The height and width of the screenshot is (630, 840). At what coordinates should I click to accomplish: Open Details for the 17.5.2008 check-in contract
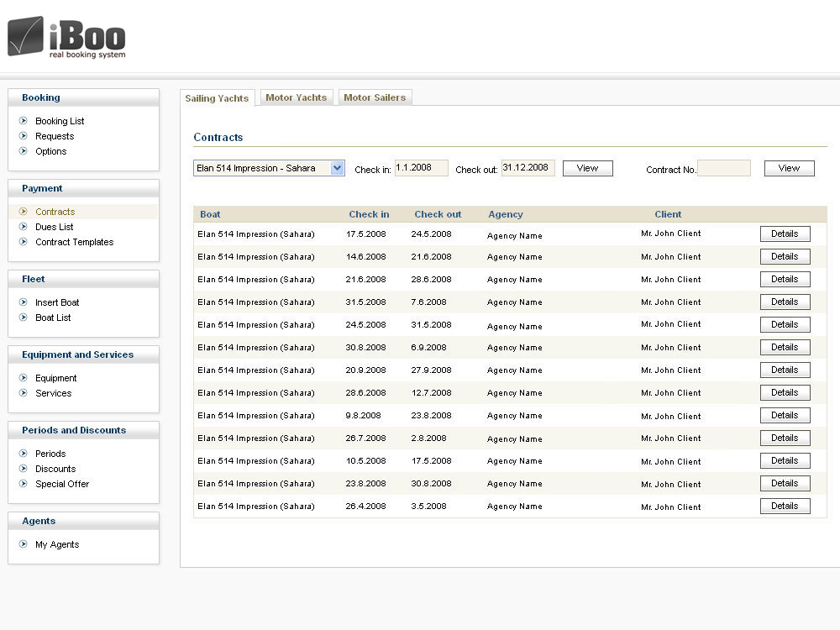tap(785, 234)
